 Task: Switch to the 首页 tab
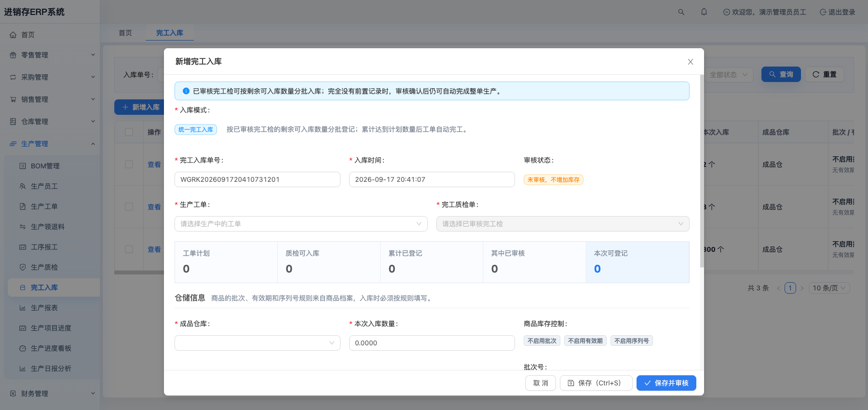[x=125, y=33]
